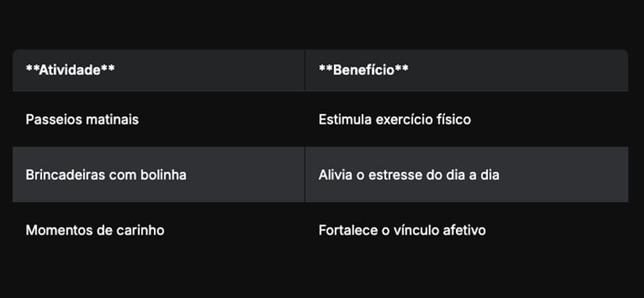Select the Estimula exercício físico cell
644x298 pixels.
[466, 119]
